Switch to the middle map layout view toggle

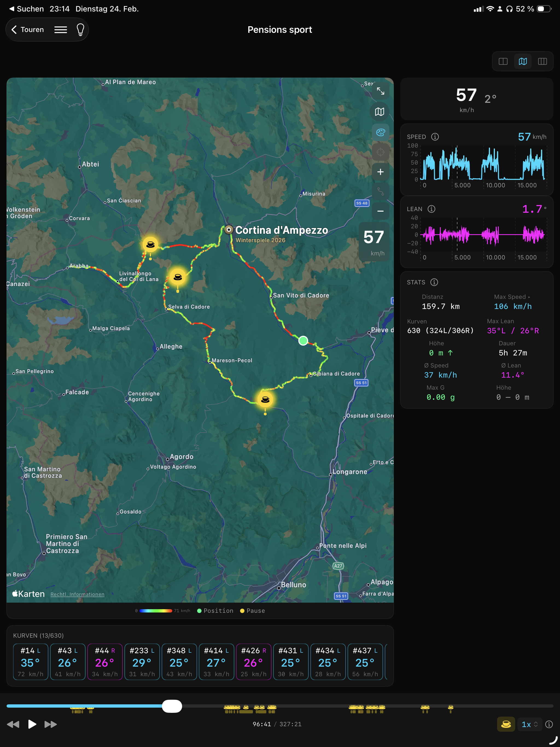[523, 61]
